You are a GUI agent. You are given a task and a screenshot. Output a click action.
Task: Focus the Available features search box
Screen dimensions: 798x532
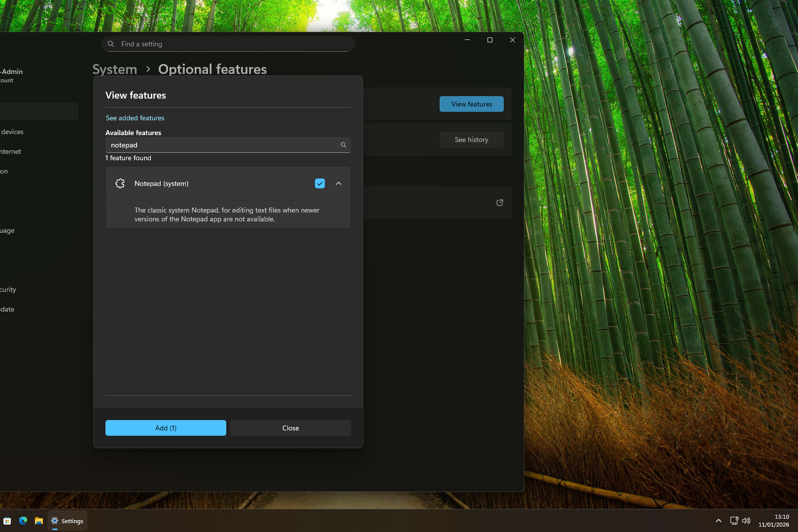(228, 145)
